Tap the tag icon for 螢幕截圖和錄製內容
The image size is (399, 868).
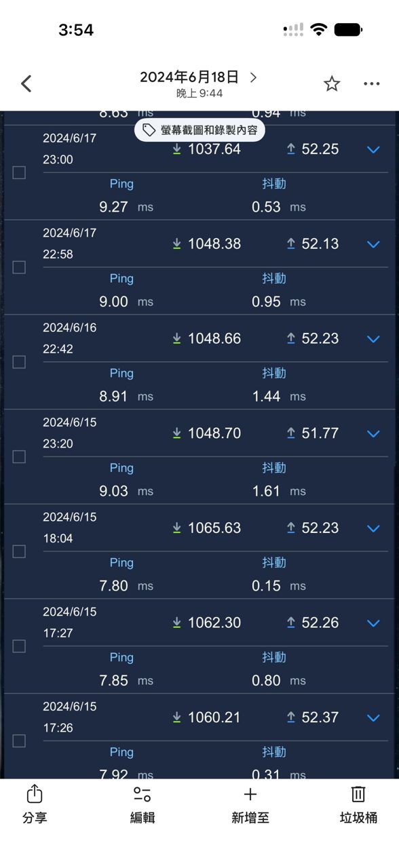[149, 130]
